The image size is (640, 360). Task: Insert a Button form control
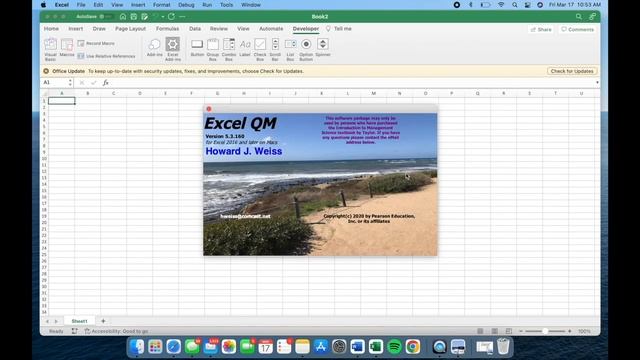[197, 47]
